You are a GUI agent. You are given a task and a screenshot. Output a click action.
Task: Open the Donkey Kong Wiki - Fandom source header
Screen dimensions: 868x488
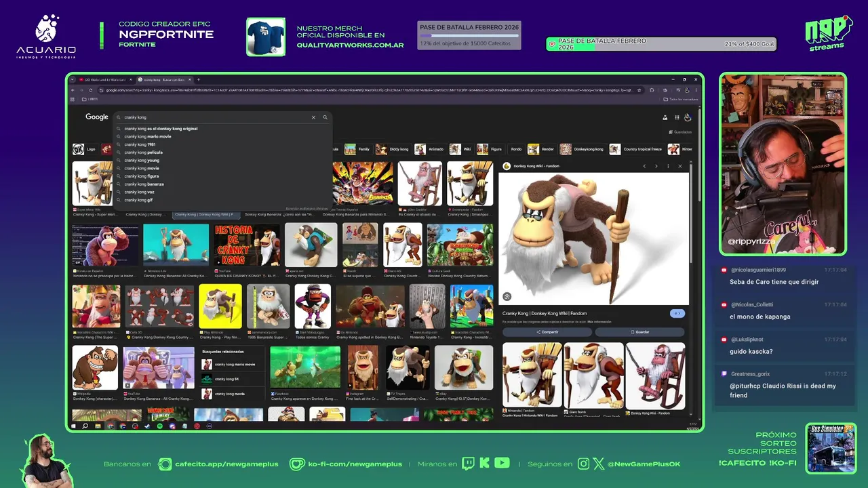[x=531, y=166]
